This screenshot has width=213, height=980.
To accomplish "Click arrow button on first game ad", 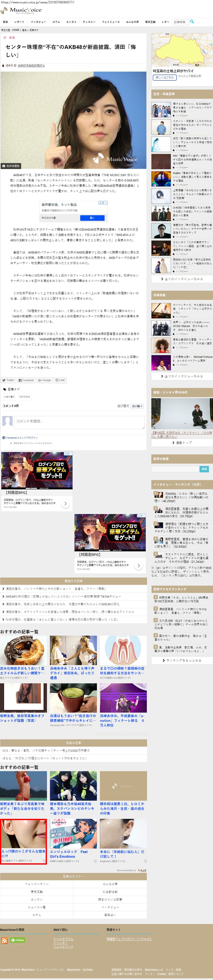I will (x=65, y=504).
